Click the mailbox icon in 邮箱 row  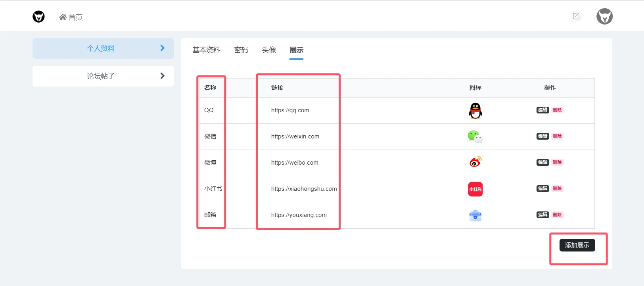click(x=475, y=215)
